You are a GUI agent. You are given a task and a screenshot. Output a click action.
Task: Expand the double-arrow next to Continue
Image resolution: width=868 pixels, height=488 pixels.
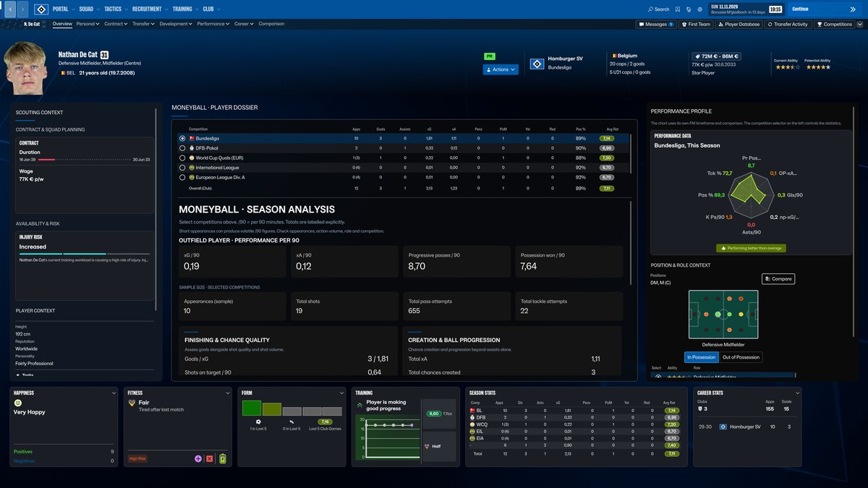852,9
